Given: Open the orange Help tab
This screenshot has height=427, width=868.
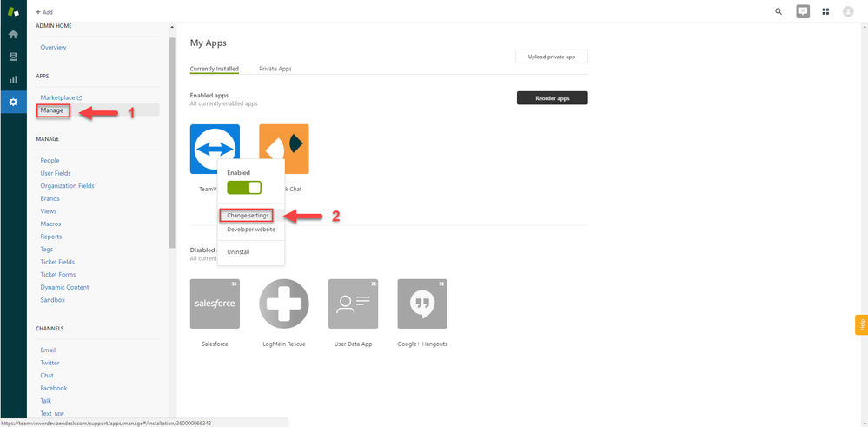Looking at the screenshot, I should click(x=861, y=324).
